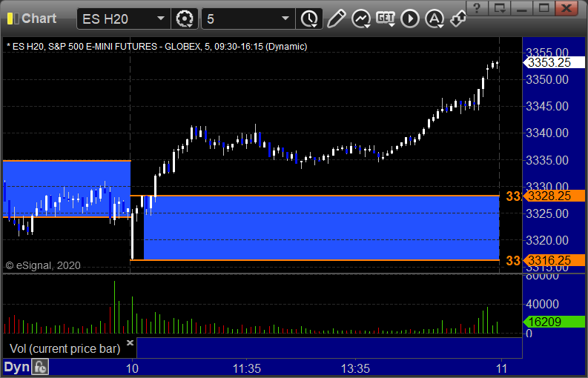Screen dimensions: 588x378
Task: Open the help question mark button
Action: pyautogui.click(x=477, y=8)
